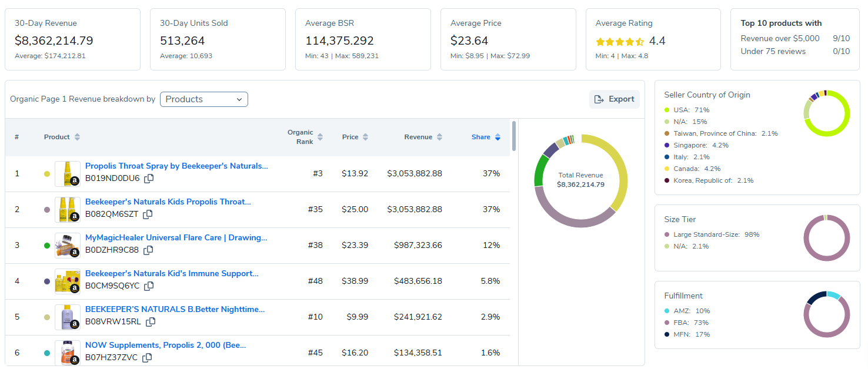Click the 30-Day Revenue value $8,362,214.79

click(x=54, y=41)
